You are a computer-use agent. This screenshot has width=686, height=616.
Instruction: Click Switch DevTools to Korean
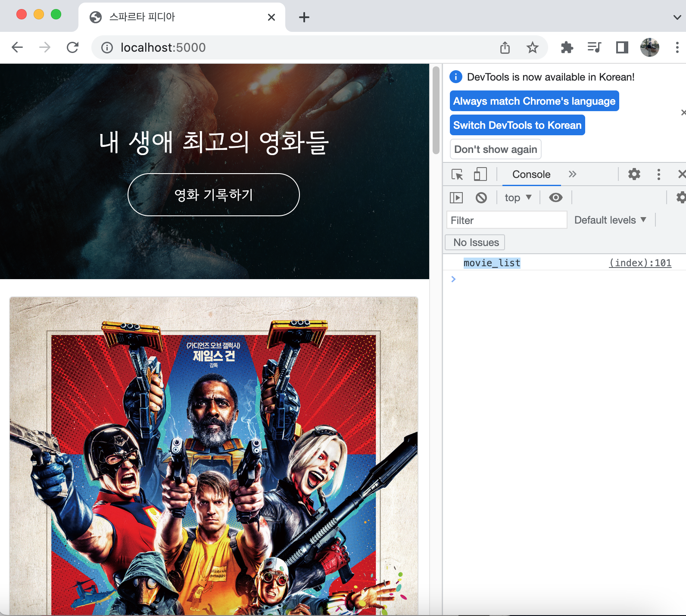pyautogui.click(x=518, y=125)
